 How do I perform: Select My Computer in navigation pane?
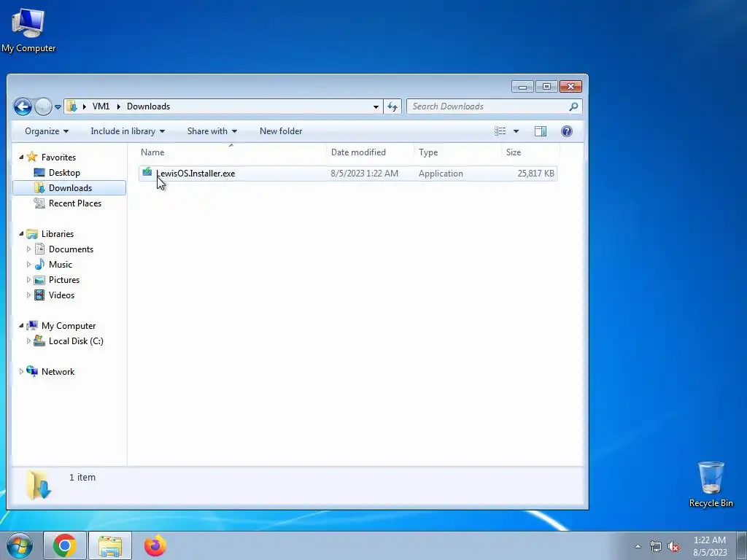68,326
